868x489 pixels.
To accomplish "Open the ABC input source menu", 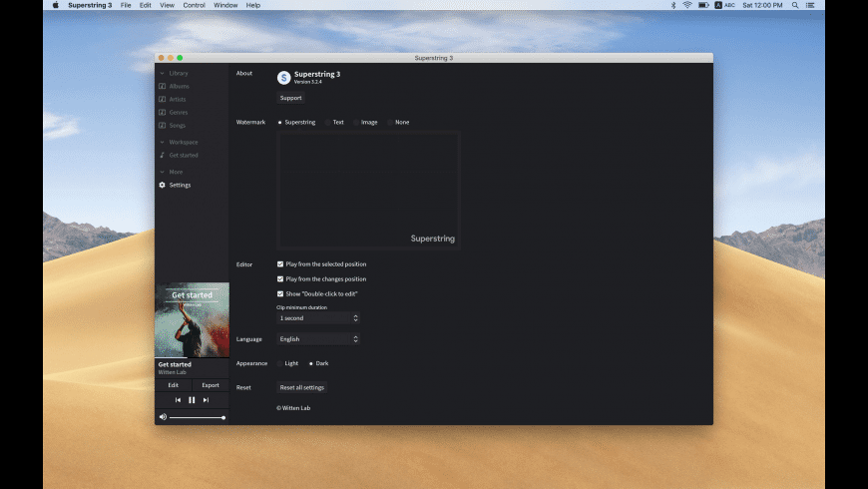I will click(x=724, y=5).
